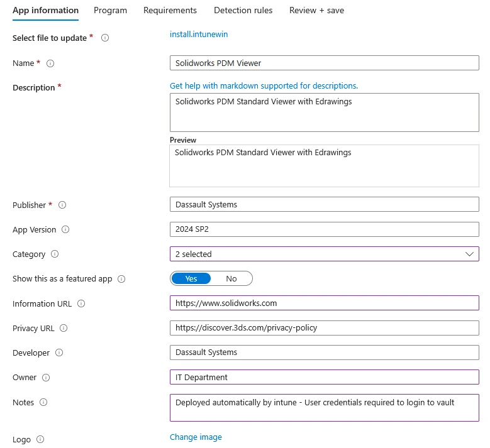490x448 pixels.
Task: Click info icon next to Privacy URL
Action: (x=64, y=328)
